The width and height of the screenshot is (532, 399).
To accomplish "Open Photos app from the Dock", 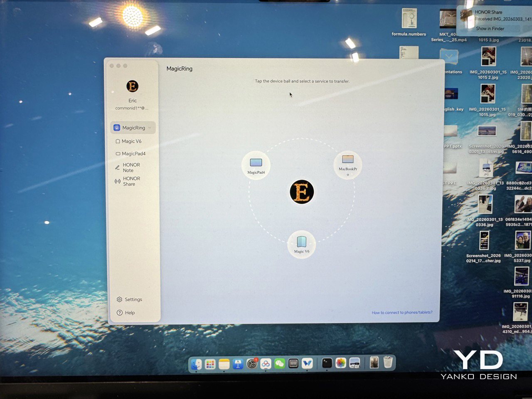I will [341, 363].
